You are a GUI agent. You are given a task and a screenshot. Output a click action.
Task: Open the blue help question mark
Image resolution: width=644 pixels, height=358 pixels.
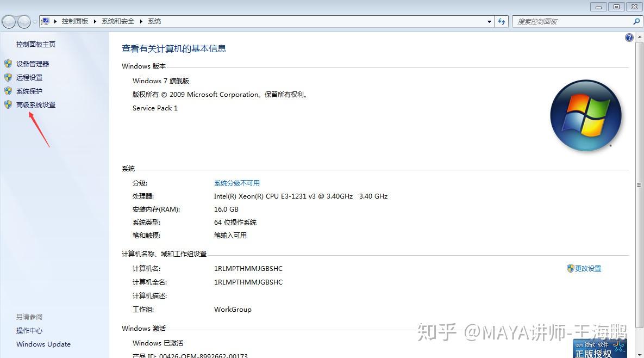coord(629,38)
